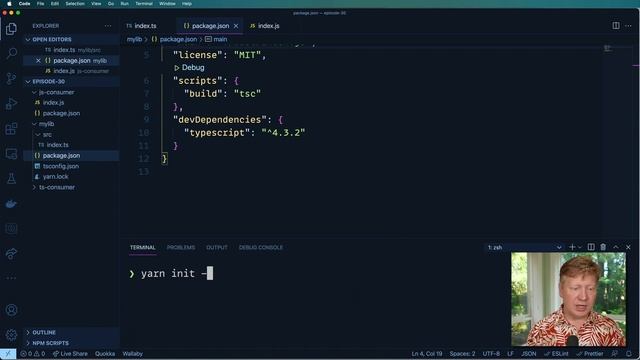This screenshot has width=640, height=360.
Task: Click the feedback icon in status bar
Action: pos(615,354)
